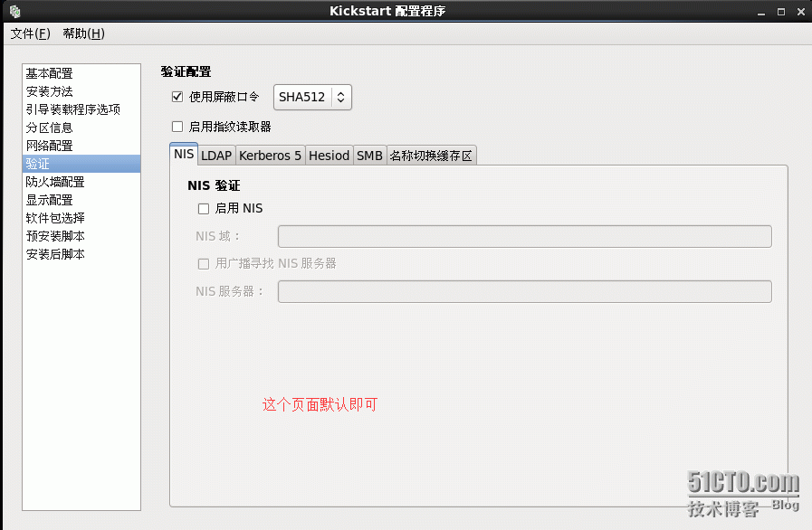This screenshot has width=812, height=530.
Task: Select 分区信息 in the sidebar
Action: pos(81,128)
